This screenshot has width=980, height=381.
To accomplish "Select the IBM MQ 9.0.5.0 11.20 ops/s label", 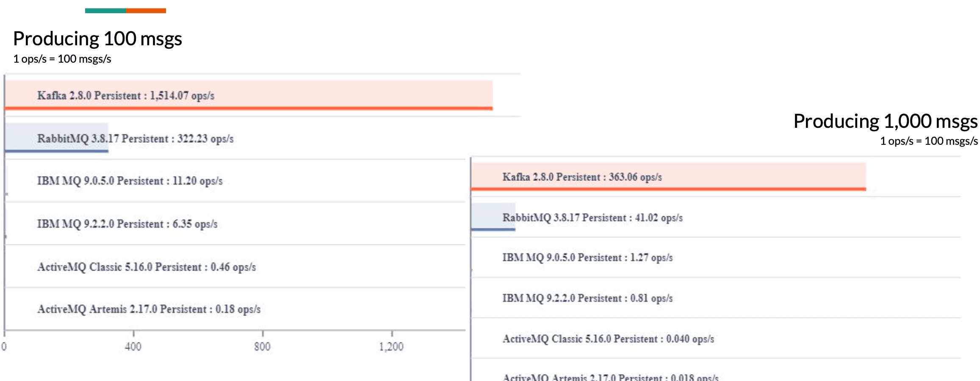I will [130, 181].
